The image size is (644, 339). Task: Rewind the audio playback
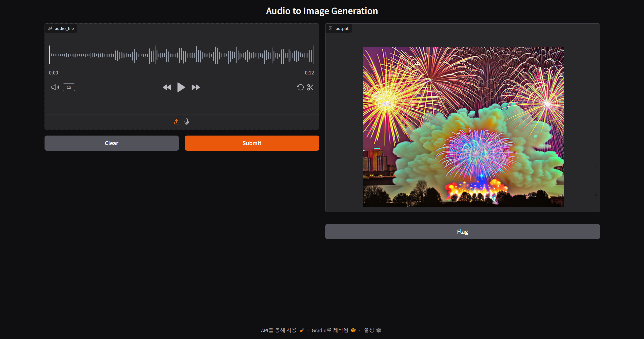tap(167, 87)
